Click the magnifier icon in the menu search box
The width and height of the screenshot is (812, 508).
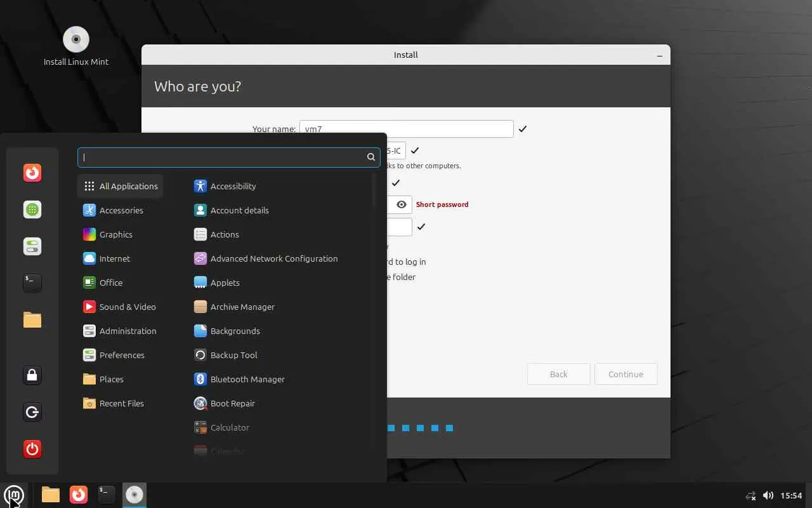coord(371,157)
